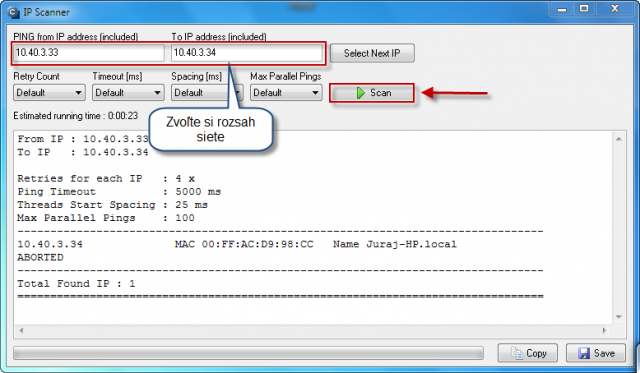Image resolution: width=640 pixels, height=373 pixels.
Task: Select result row 'Name Juraj-HP.local'
Action: pyautogui.click(x=395, y=244)
